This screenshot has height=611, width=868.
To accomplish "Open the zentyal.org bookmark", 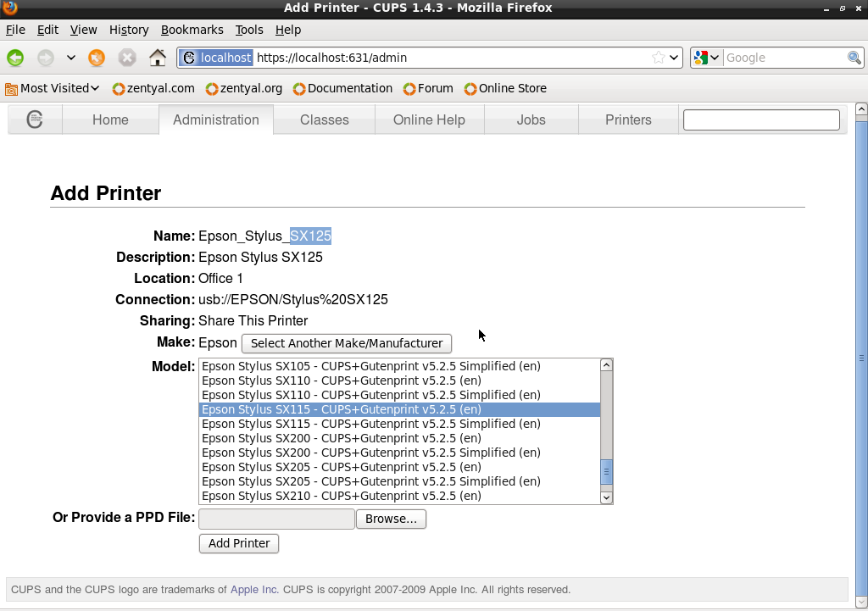I will tap(243, 88).
